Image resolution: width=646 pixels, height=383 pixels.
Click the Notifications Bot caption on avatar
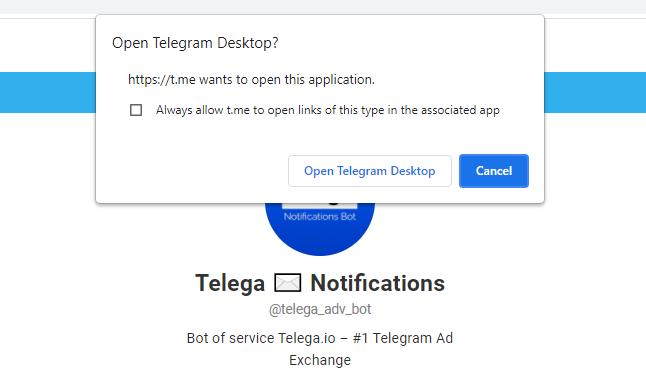point(320,217)
